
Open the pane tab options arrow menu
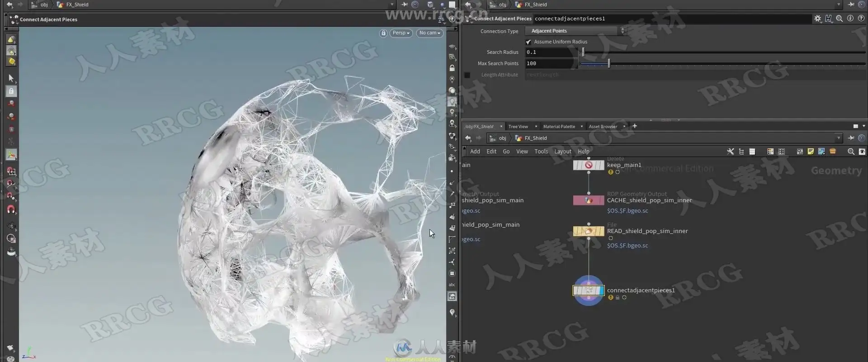coord(864,126)
